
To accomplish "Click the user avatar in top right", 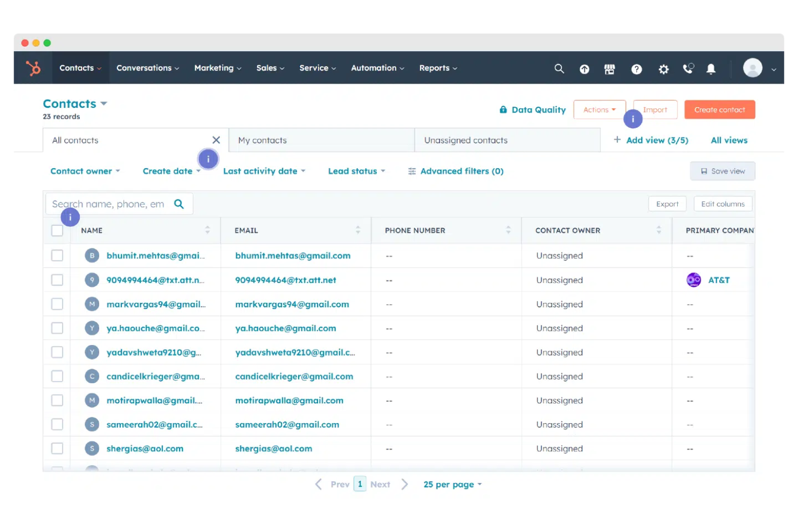I will click(753, 68).
